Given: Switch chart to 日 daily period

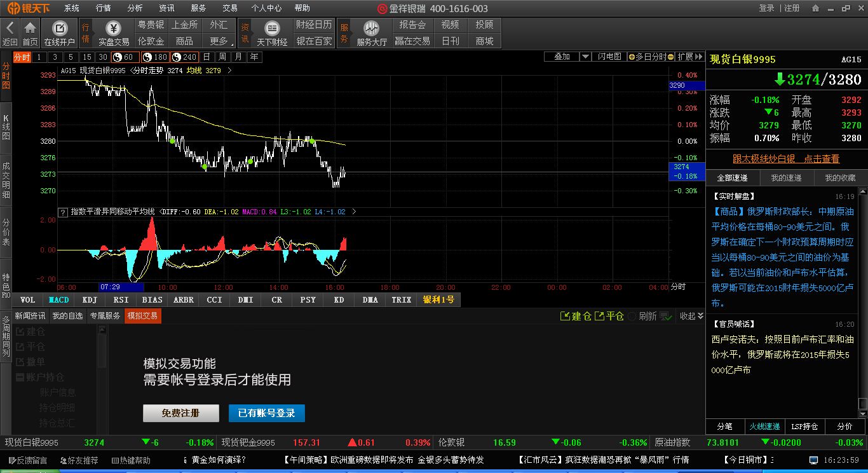Looking at the screenshot, I should coord(208,57).
